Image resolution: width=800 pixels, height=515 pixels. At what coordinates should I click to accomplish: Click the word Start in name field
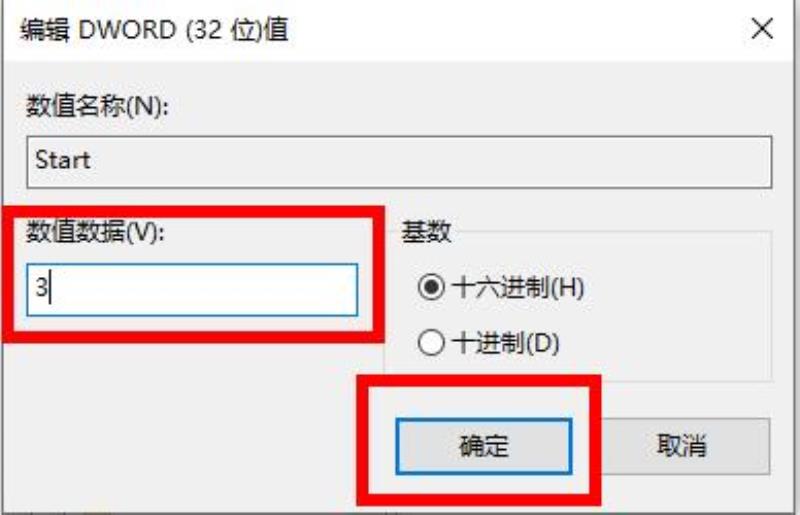63,160
